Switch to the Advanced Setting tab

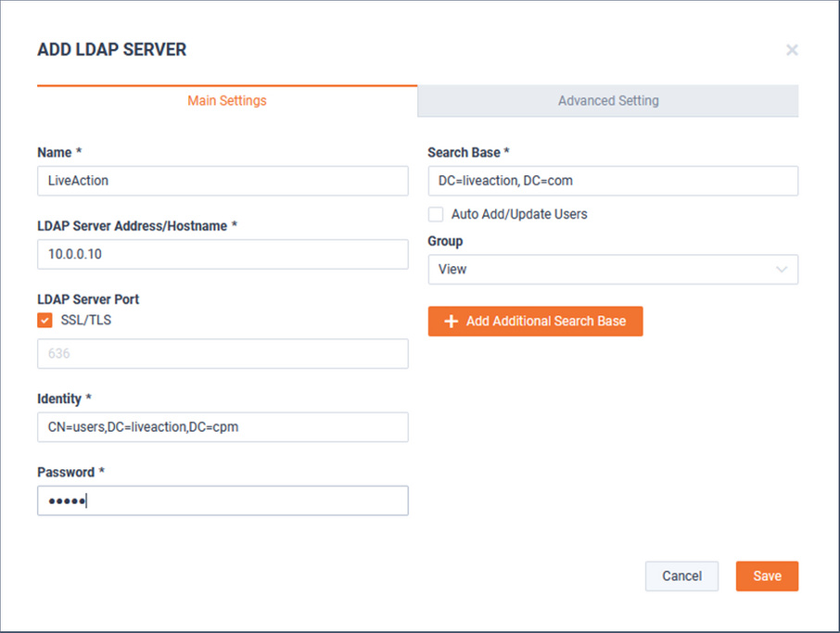(608, 101)
